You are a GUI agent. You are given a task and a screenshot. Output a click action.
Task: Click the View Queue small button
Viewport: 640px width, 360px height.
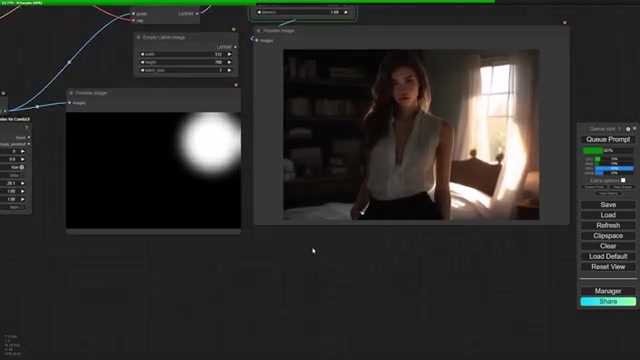[622, 187]
